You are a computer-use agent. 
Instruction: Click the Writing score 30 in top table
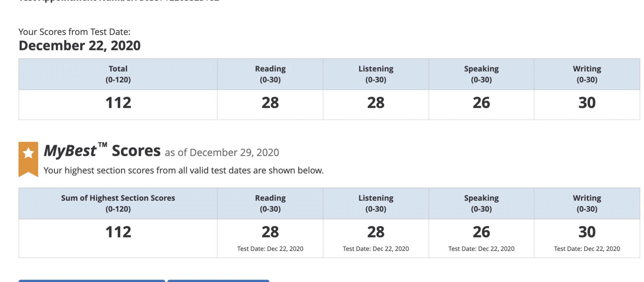pyautogui.click(x=587, y=103)
